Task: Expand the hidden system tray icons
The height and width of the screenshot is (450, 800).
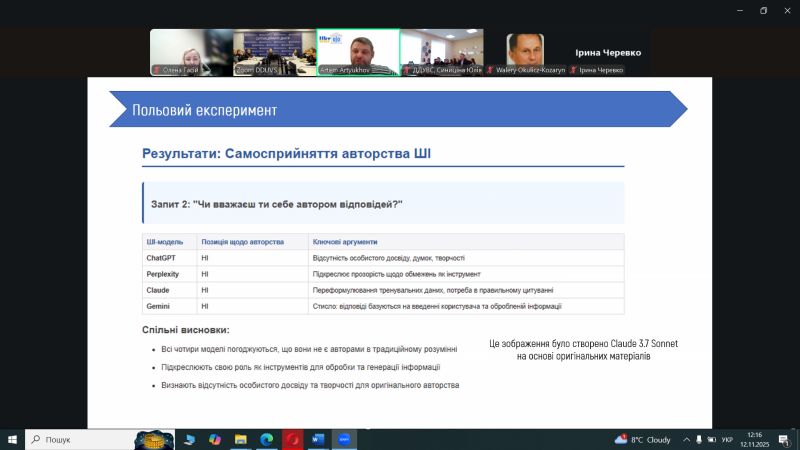Action: click(687, 439)
